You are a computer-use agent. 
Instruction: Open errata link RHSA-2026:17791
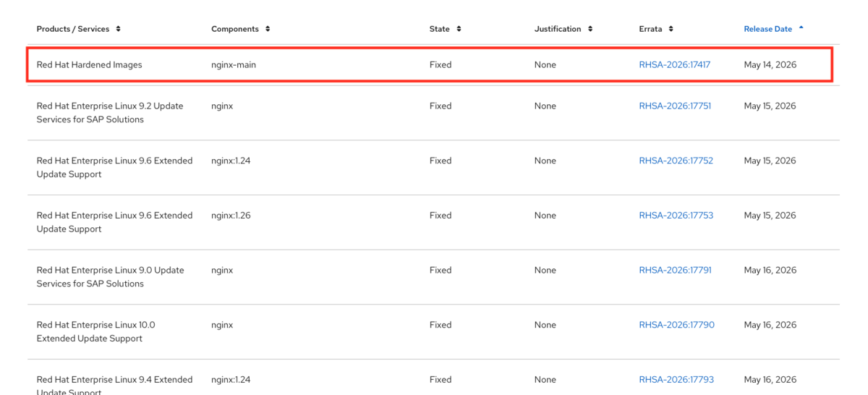[x=676, y=270]
